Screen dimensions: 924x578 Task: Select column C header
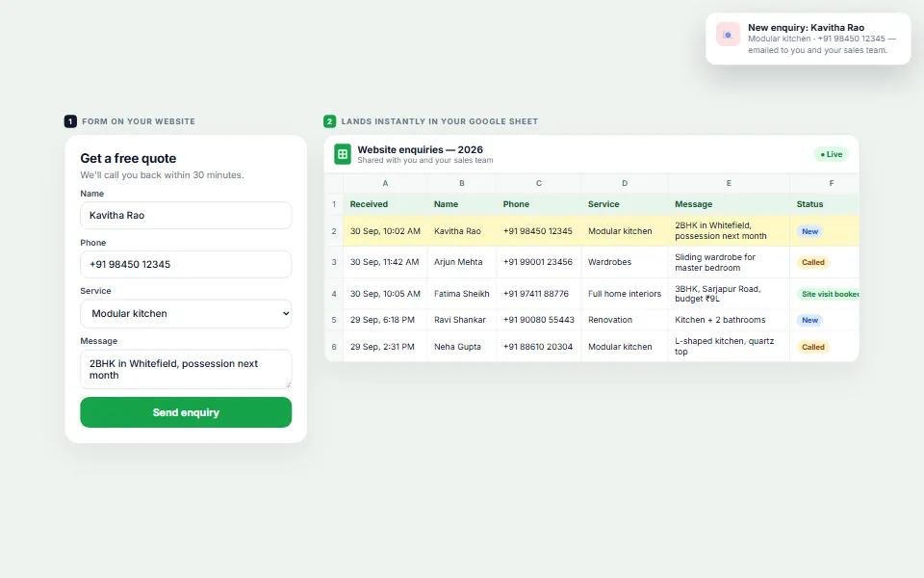pos(539,183)
